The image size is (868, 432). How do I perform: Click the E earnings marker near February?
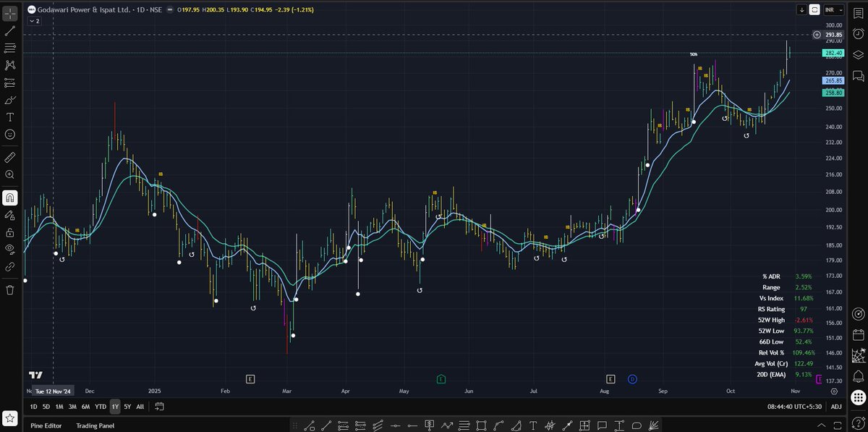[x=250, y=378]
